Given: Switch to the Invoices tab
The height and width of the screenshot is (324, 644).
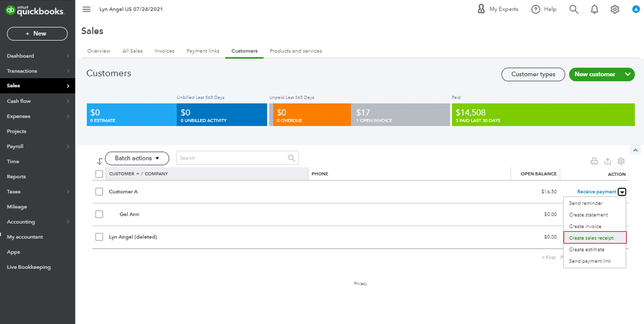Looking at the screenshot, I should (164, 51).
